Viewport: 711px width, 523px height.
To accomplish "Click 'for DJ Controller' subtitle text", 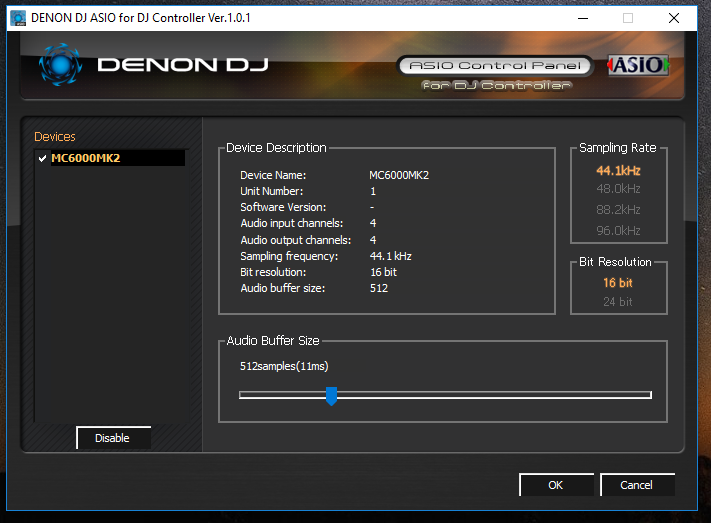I will point(497,85).
